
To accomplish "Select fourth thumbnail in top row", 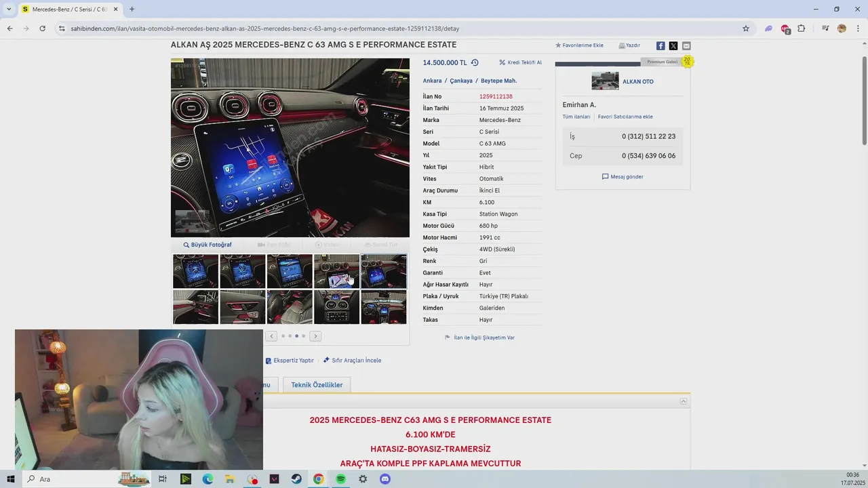I will [337, 271].
